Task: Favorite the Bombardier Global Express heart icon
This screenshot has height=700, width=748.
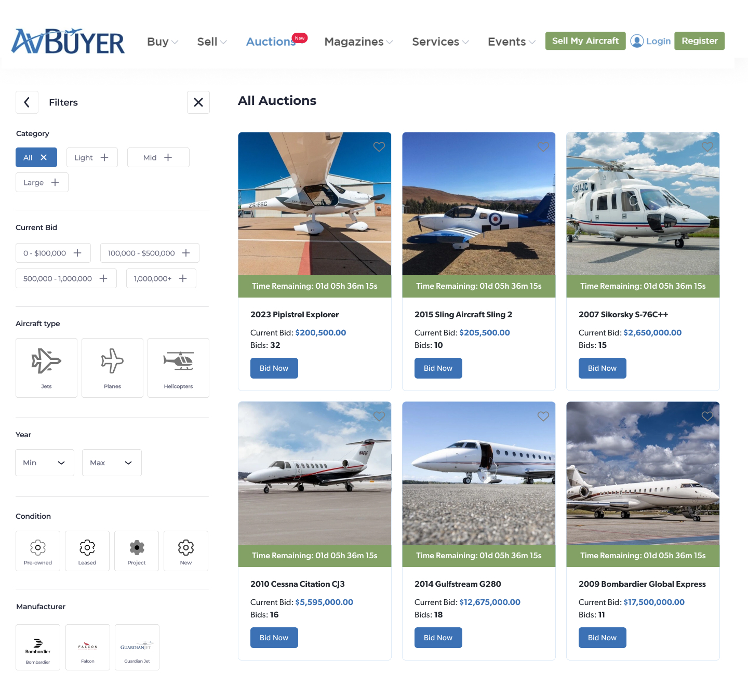Action: pos(707,416)
